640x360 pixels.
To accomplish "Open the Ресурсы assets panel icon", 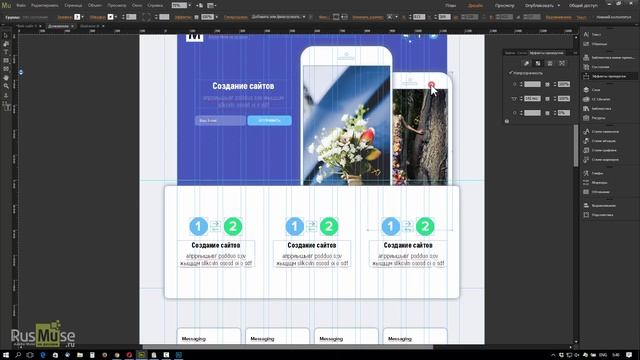I will coord(586,118).
